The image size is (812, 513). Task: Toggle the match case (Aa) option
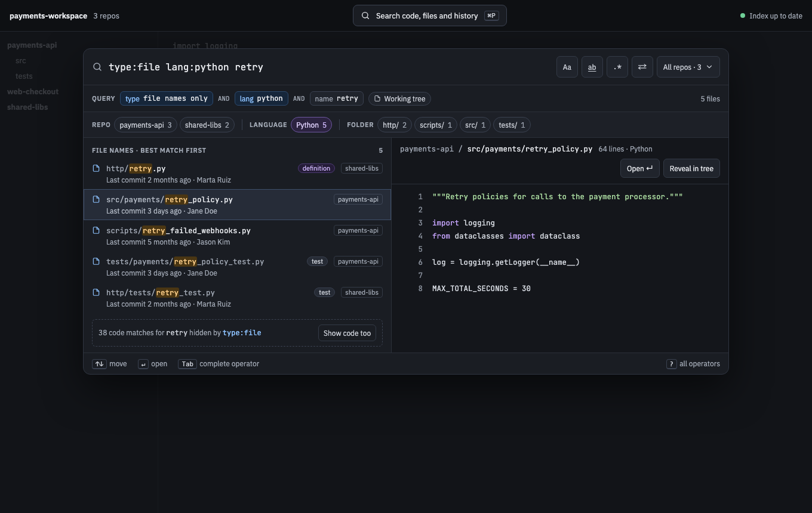tap(567, 67)
